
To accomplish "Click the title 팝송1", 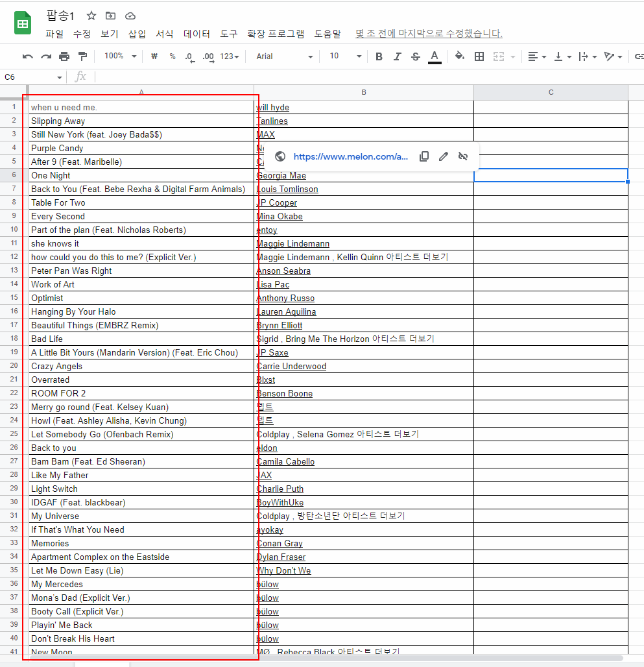I will [60, 16].
